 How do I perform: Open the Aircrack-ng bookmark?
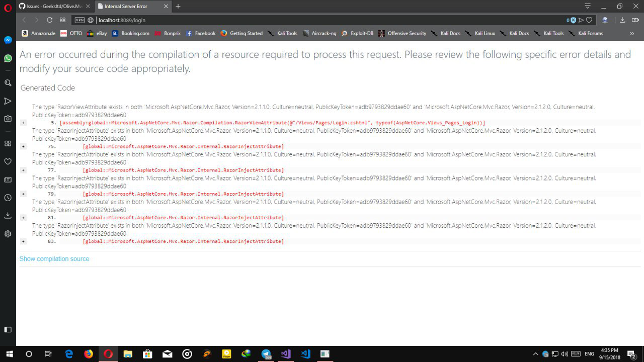(x=319, y=33)
